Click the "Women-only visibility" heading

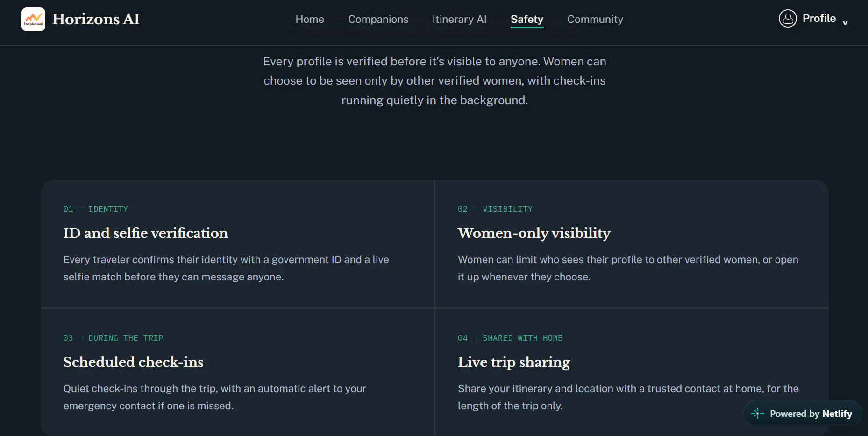click(534, 233)
